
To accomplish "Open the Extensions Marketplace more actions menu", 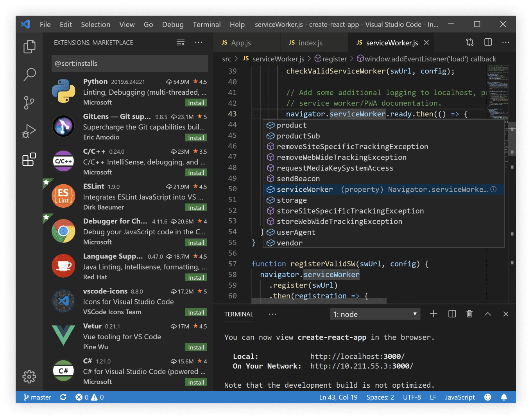I will (x=199, y=42).
